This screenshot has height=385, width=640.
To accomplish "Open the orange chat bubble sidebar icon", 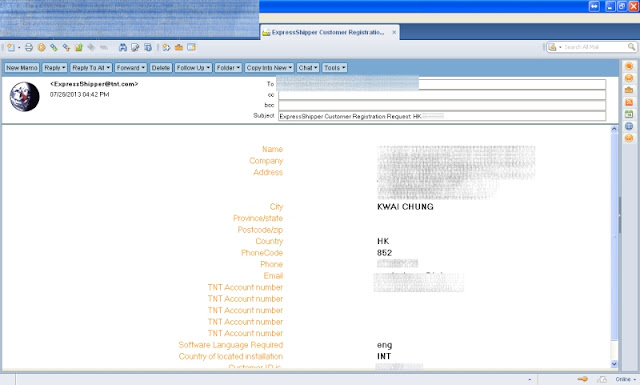I will pos(629,66).
